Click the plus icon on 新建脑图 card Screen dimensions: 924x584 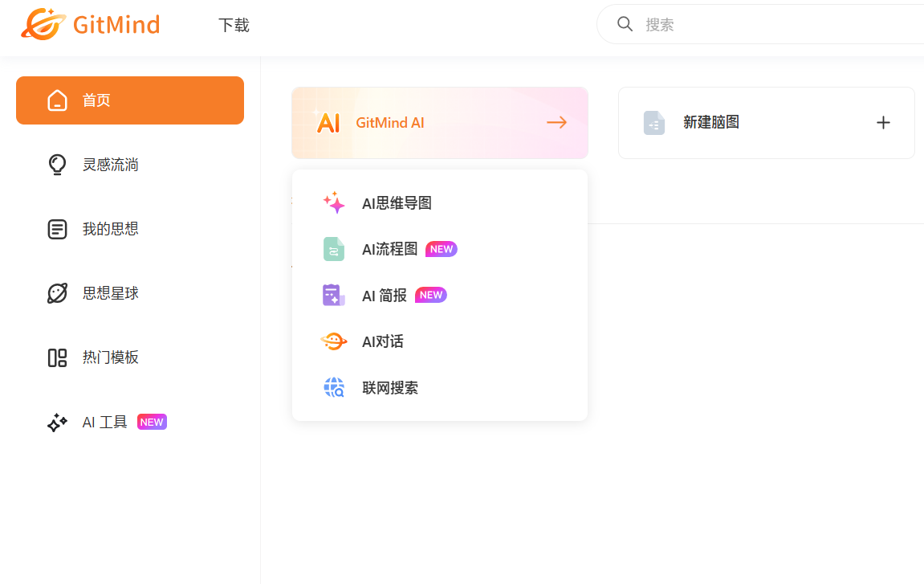pos(883,123)
